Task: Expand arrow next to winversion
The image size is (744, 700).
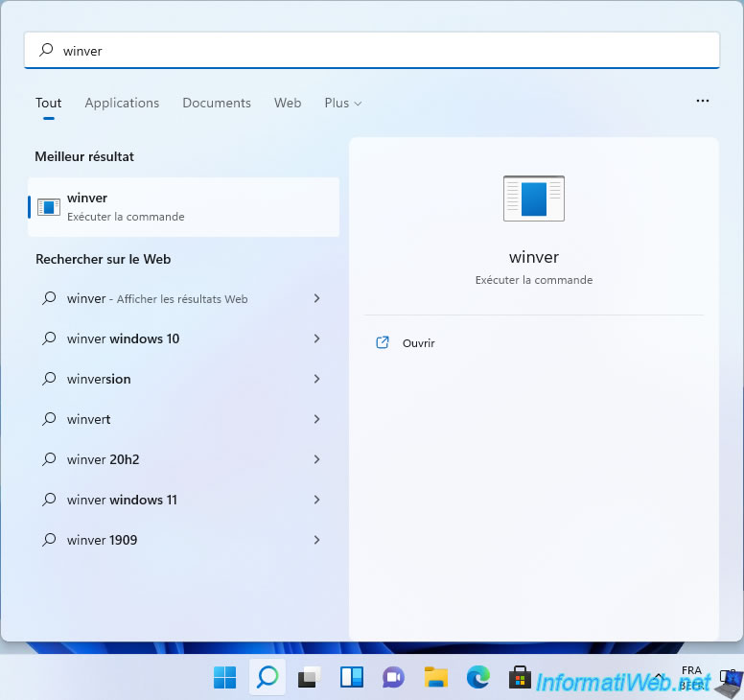Action: (x=317, y=379)
